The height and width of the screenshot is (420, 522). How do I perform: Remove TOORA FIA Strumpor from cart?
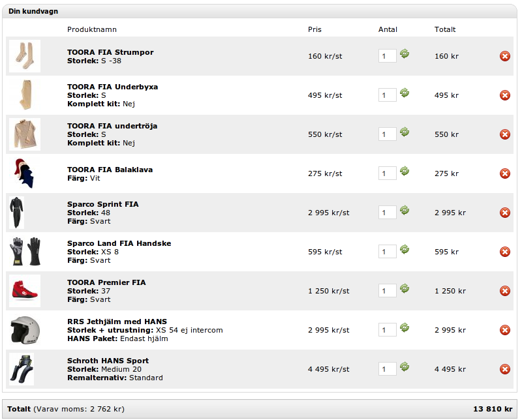click(x=504, y=56)
